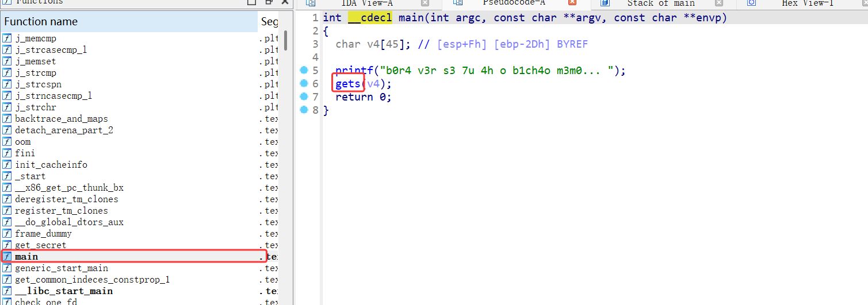Toggle breakpoint dot on line 6
This screenshot has height=305, width=868.
[304, 84]
